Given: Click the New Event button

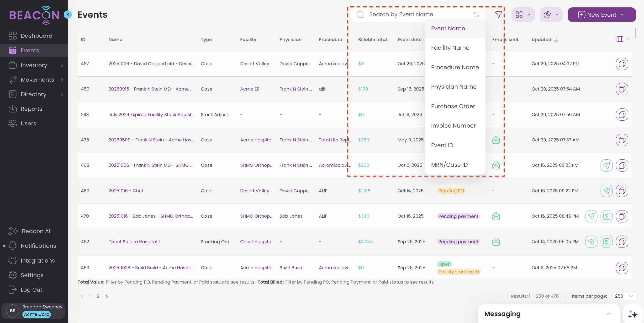Looking at the screenshot, I should (x=601, y=15).
